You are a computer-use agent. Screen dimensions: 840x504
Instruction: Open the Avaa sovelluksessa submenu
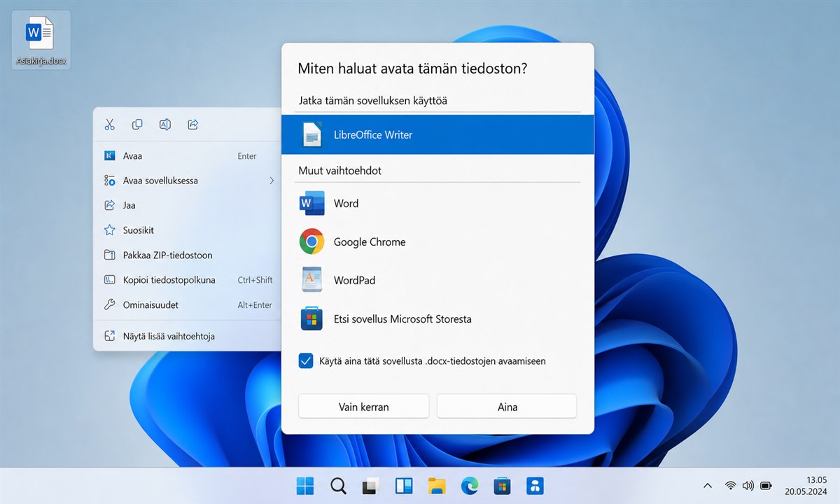pyautogui.click(x=188, y=181)
